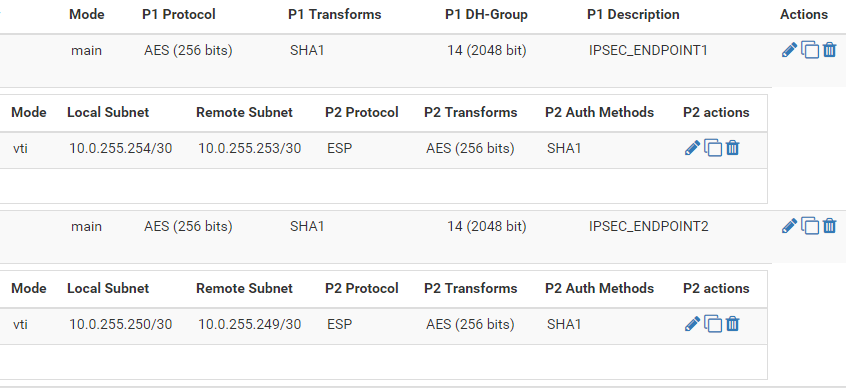Image resolution: width=846 pixels, height=388 pixels.
Task: Click the 10.0.255.254/30 local subnet cell
Action: point(120,148)
